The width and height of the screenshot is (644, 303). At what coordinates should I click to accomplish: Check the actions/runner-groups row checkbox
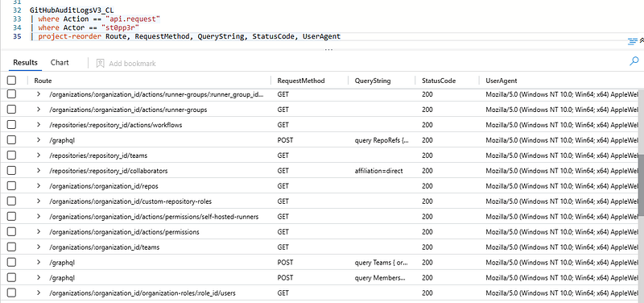click(x=11, y=110)
